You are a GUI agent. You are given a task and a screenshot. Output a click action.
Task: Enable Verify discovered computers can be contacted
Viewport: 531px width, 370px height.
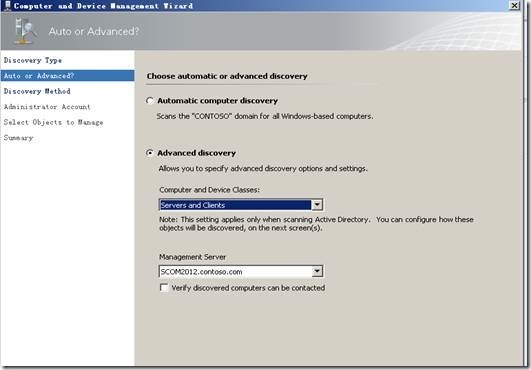pyautogui.click(x=164, y=288)
